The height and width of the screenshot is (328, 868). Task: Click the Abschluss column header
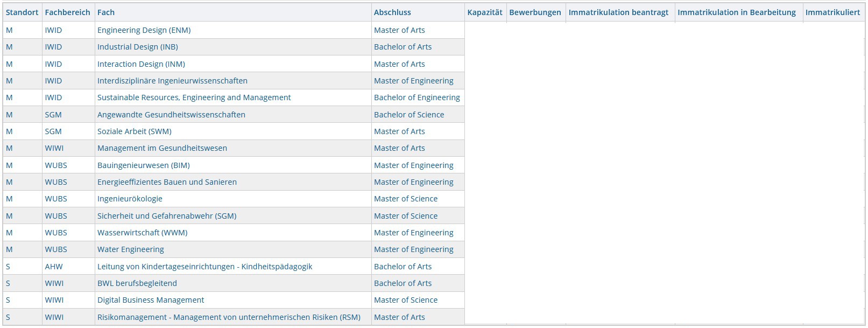point(392,12)
